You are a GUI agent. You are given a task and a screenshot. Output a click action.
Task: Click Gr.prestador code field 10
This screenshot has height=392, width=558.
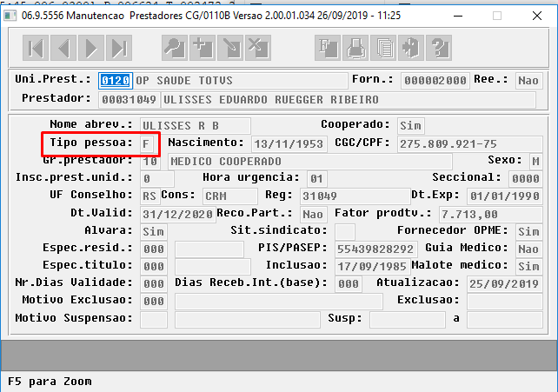click(x=150, y=162)
